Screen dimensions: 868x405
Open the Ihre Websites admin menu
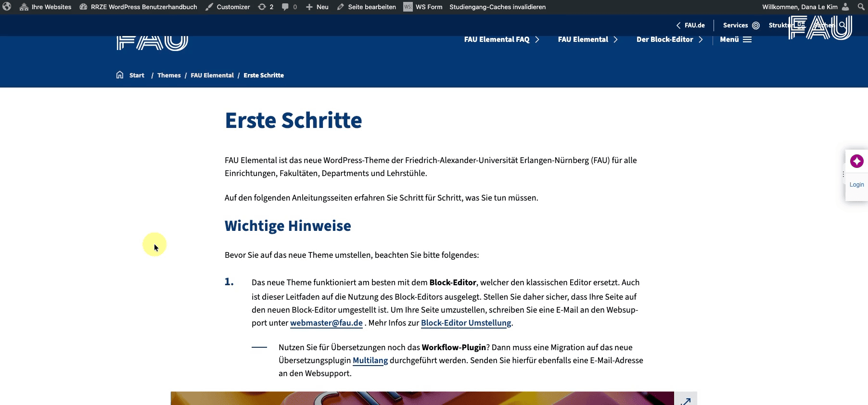[x=45, y=7]
